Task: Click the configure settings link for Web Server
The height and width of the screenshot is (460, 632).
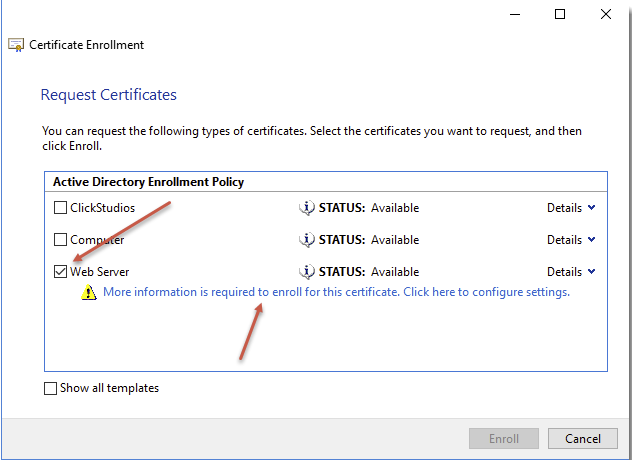Action: 336,291
